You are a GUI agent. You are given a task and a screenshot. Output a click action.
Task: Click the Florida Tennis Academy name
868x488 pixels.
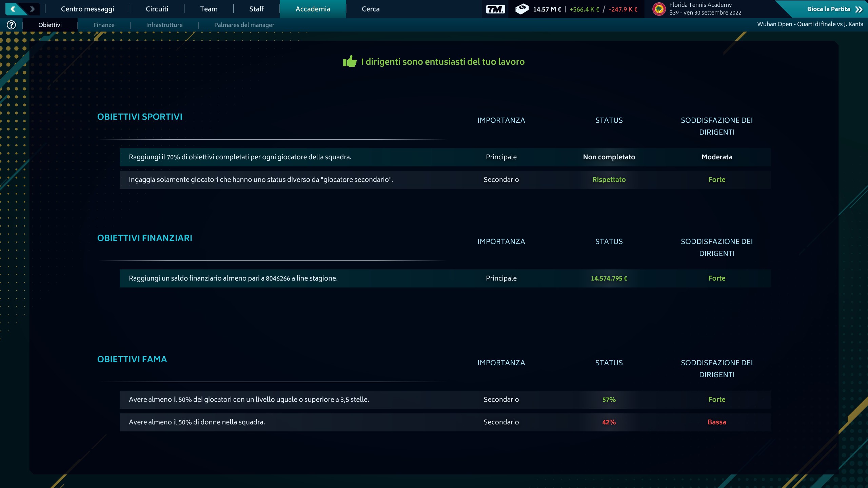pos(701,5)
